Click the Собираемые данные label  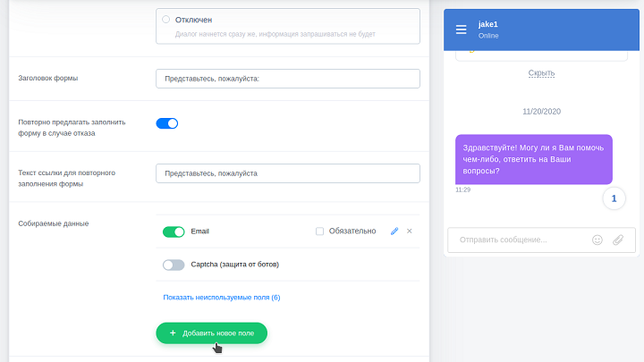(54, 223)
